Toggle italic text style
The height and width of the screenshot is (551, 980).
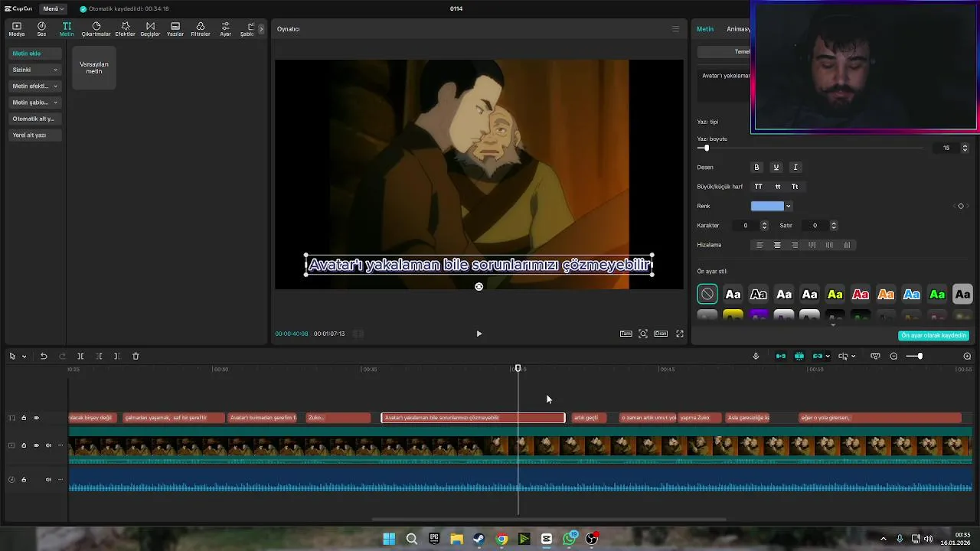tap(795, 167)
